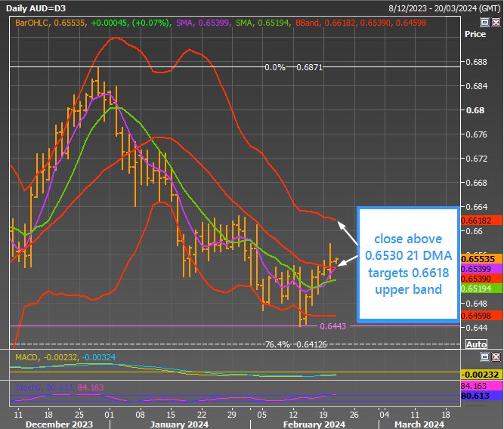The height and width of the screenshot is (429, 504).
Task: Close the MACD indicator pane
Action: point(496,356)
